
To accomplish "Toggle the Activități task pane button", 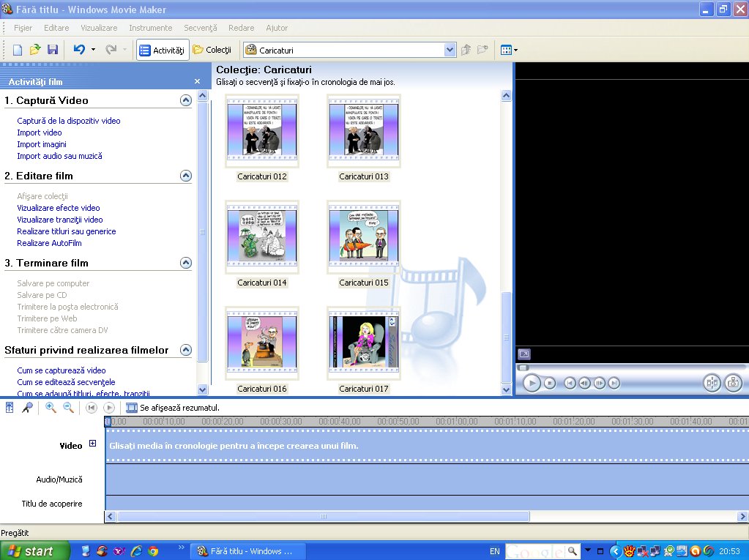I will [163, 50].
